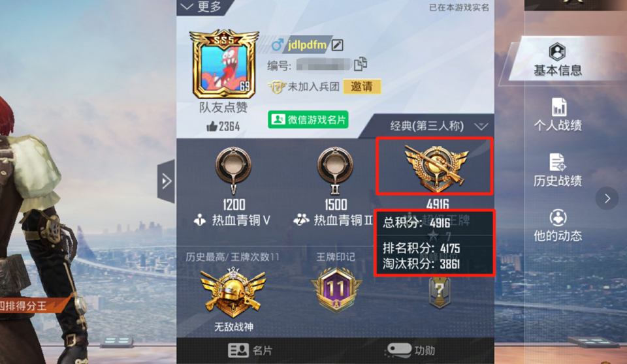Image resolution: width=627 pixels, height=364 pixels.
Task: Expand the side panel arrow on the left edge
Action: [x=166, y=181]
